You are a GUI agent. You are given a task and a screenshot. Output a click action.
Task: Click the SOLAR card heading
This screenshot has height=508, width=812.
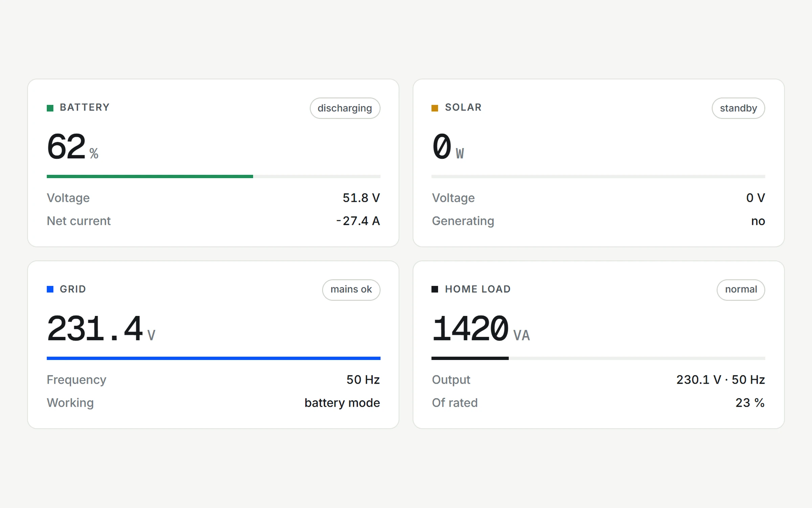pyautogui.click(x=463, y=107)
